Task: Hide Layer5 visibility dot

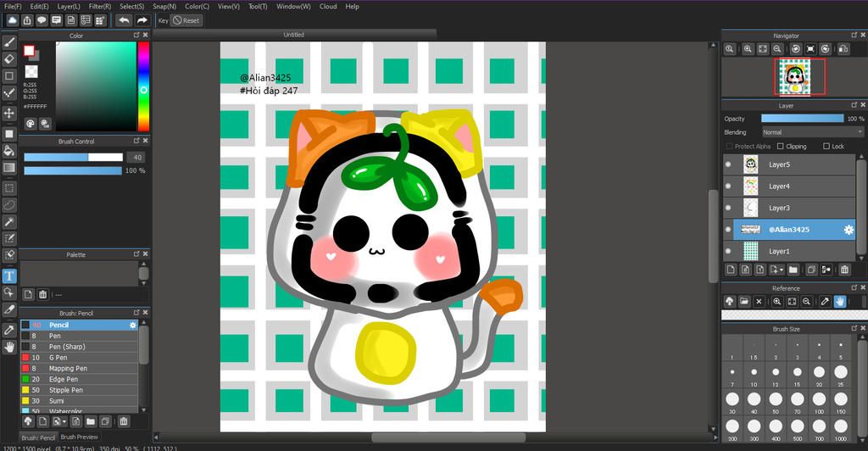Action: coord(728,164)
